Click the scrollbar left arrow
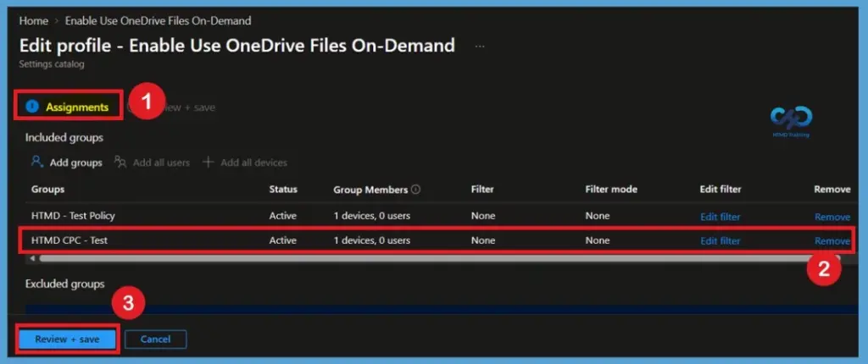The image size is (868, 364). pyautogui.click(x=32, y=258)
